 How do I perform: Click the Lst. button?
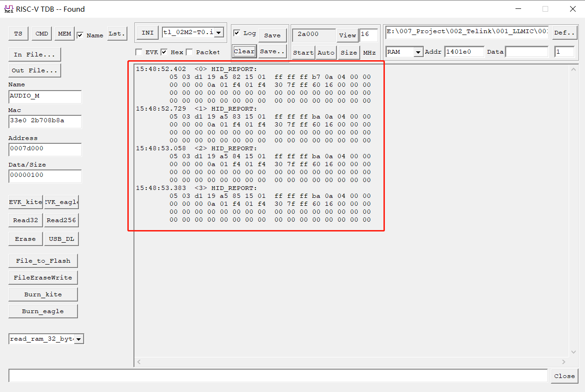pos(116,33)
